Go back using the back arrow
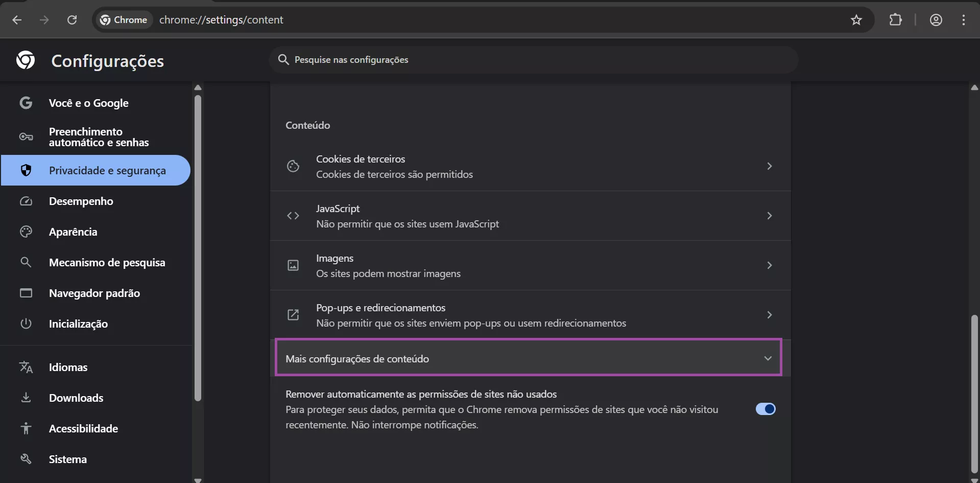The image size is (980, 483). point(17,20)
